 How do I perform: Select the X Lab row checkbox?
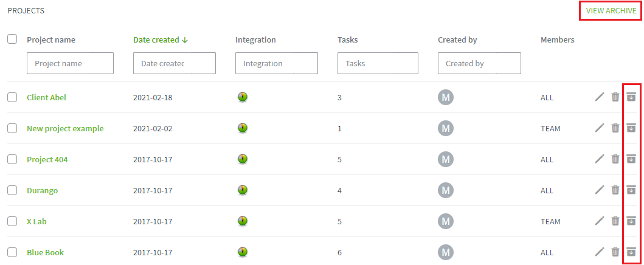pyautogui.click(x=12, y=221)
